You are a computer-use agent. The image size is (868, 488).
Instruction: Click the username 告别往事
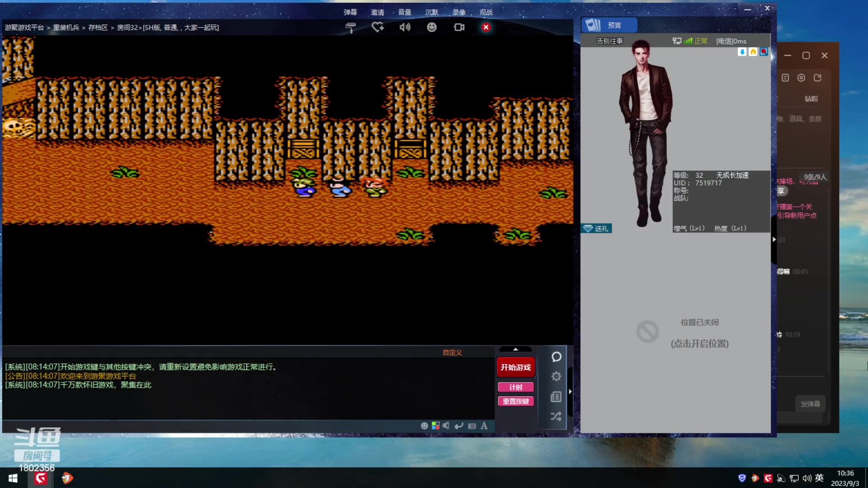(x=609, y=41)
